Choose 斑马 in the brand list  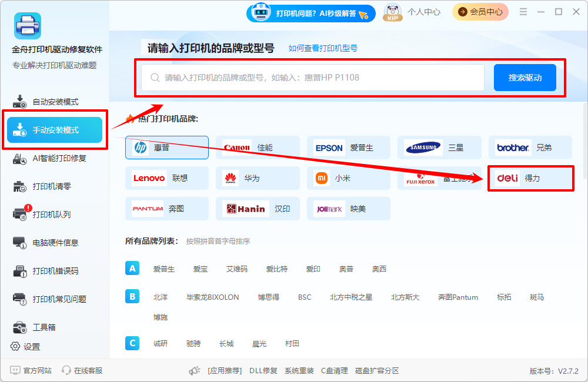coord(537,297)
